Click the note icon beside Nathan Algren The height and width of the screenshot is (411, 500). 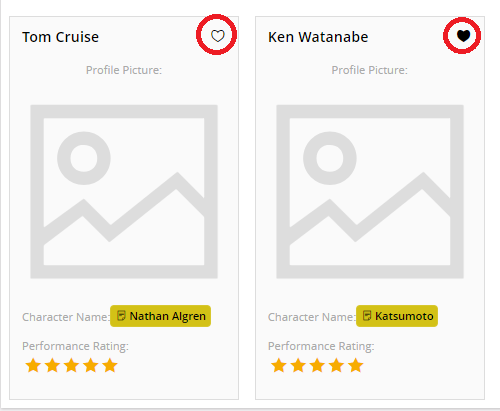point(121,316)
